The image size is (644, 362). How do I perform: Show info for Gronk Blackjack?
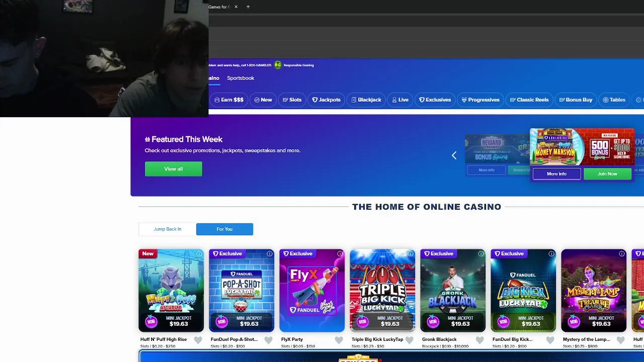(x=481, y=254)
